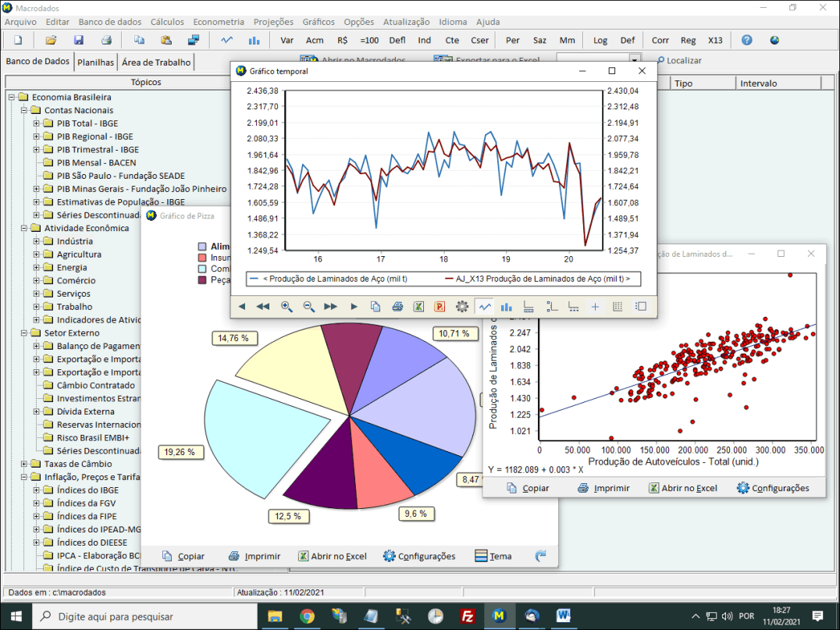Collapse the Atividade Econômica node

[x=24, y=228]
